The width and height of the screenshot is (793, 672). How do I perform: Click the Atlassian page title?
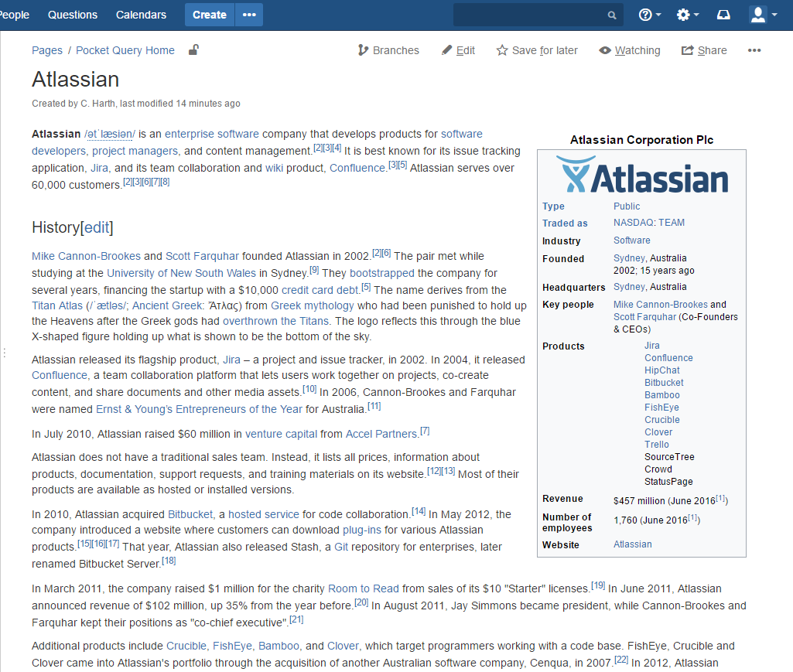pos(75,80)
